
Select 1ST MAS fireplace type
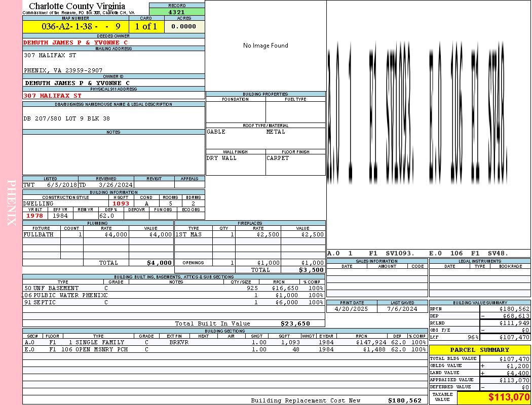(x=188, y=234)
